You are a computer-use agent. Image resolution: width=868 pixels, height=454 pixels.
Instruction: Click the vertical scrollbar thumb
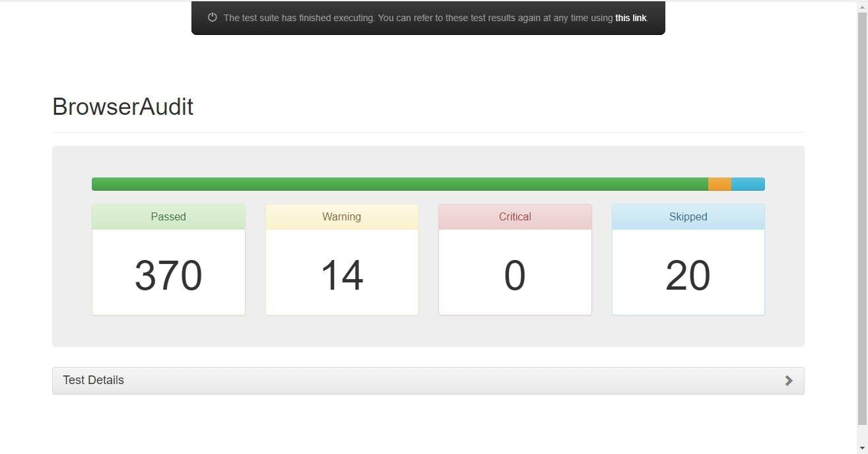pyautogui.click(x=862, y=218)
